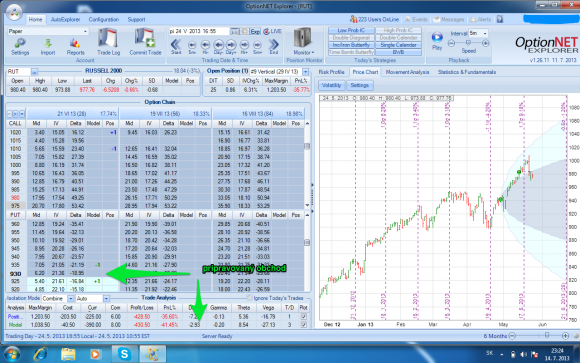Viewport: 580px width, 363px height.
Task: Open the RUT symbol dropdown
Action: pyautogui.click(x=34, y=71)
